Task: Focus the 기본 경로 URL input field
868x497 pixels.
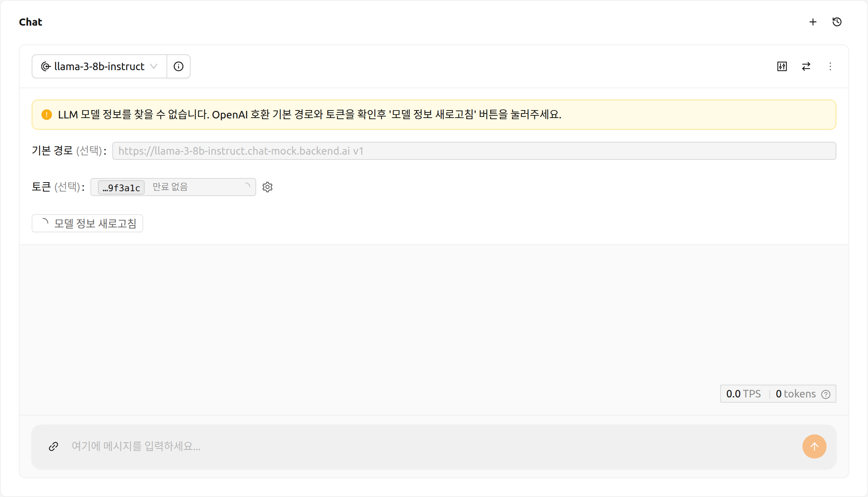Action: 474,151
